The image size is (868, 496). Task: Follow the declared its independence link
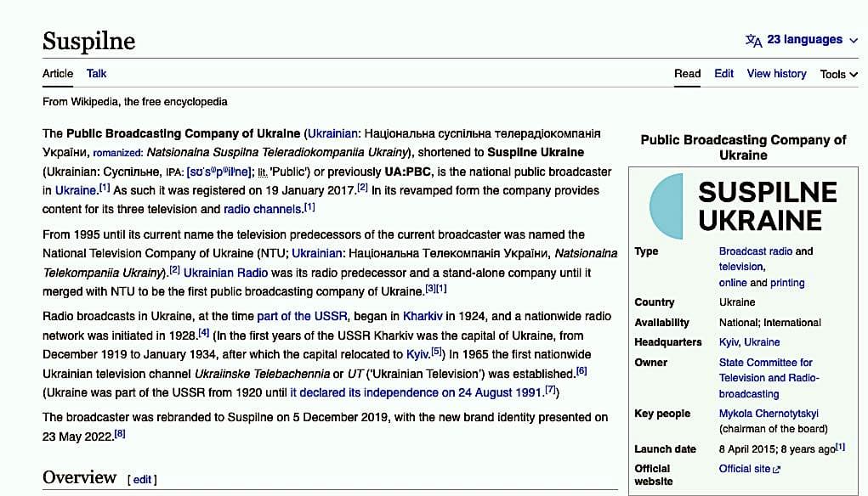[x=416, y=392]
